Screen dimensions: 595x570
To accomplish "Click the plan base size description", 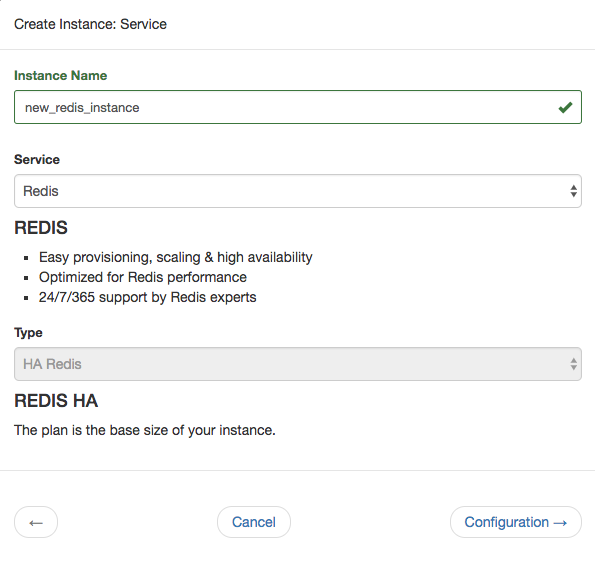I will [x=145, y=430].
